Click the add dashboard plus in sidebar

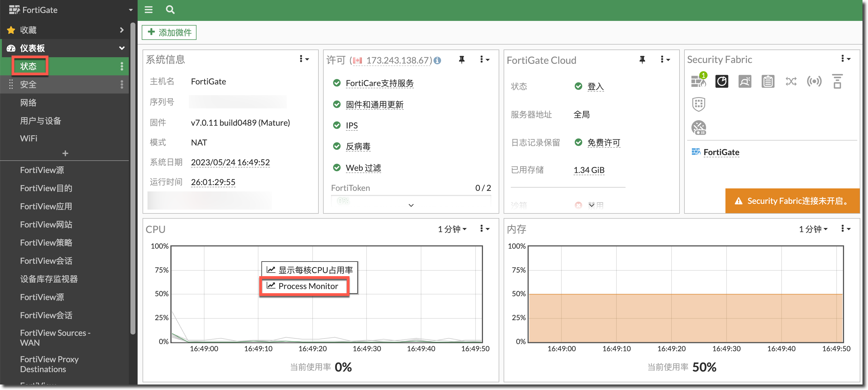click(x=65, y=153)
